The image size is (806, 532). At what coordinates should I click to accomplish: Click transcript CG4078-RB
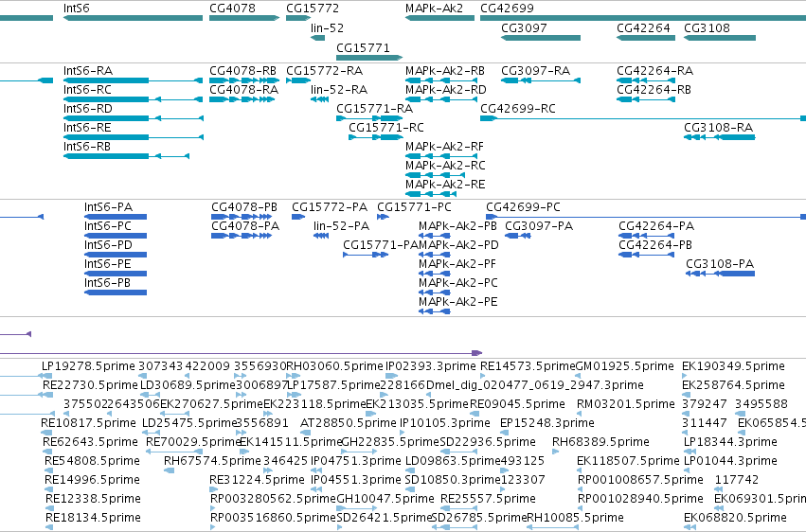pos(242,71)
